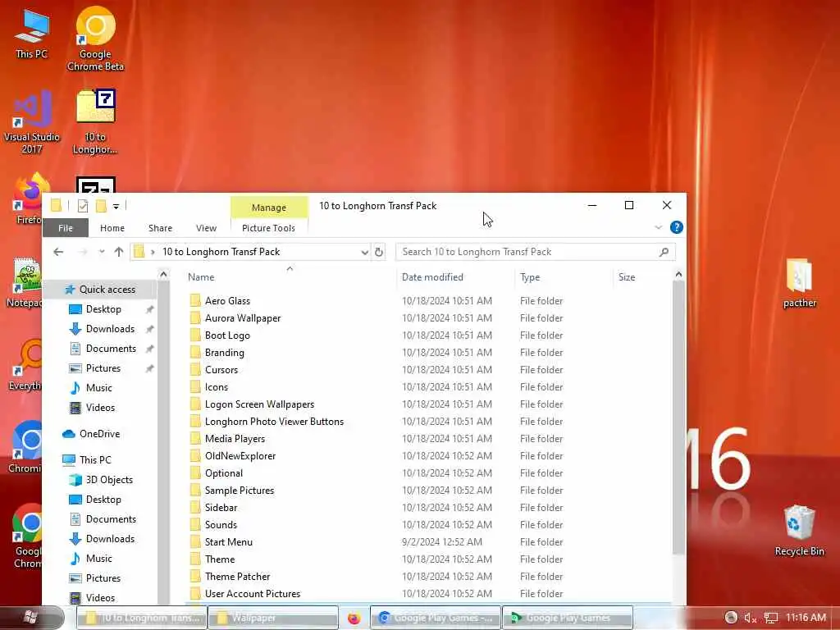
Task: Select the 10 to Longhorn desktop archive icon
Action: coord(95,122)
